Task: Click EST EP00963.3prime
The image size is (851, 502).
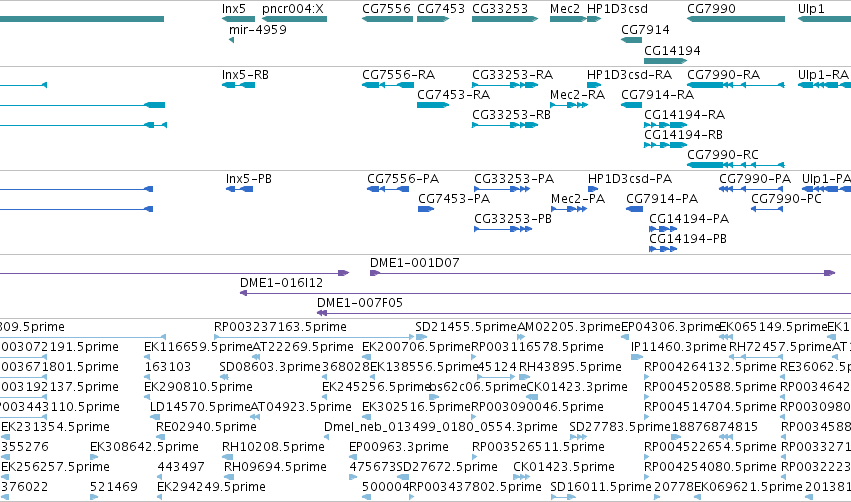Action: [353, 457]
